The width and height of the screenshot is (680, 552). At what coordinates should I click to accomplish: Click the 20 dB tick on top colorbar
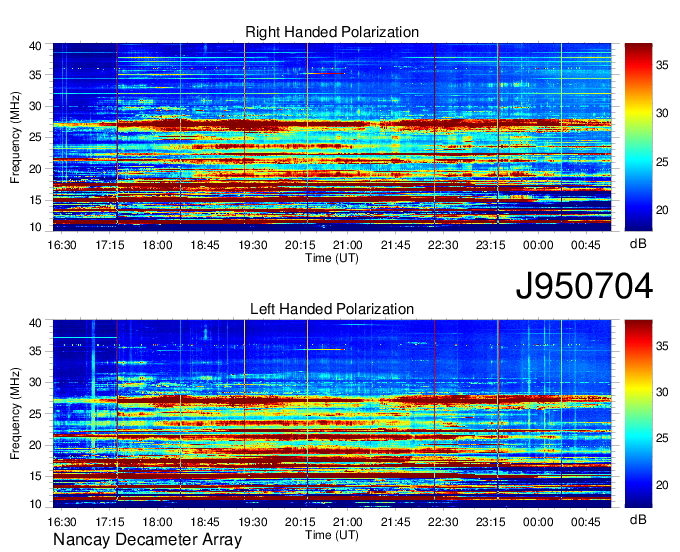click(x=662, y=210)
